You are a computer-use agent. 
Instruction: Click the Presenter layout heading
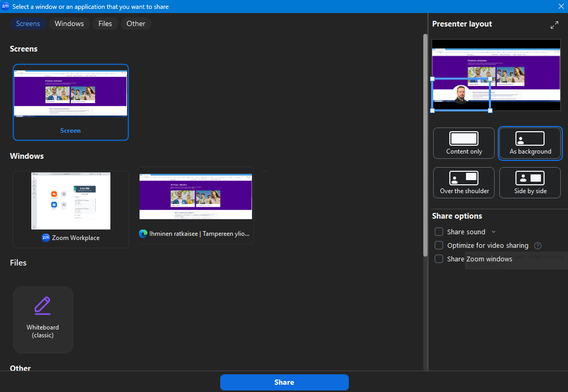click(462, 24)
